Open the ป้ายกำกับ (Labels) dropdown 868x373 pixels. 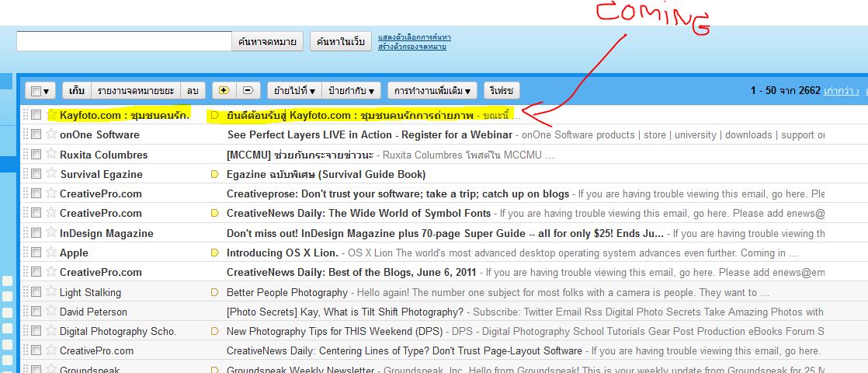[x=352, y=90]
